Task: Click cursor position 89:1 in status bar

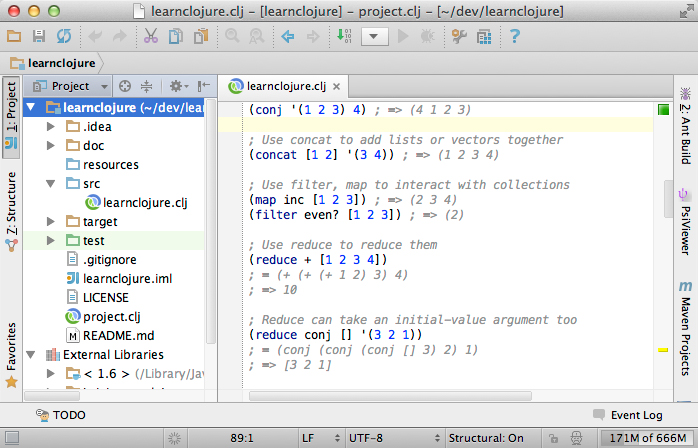Action: click(x=242, y=438)
